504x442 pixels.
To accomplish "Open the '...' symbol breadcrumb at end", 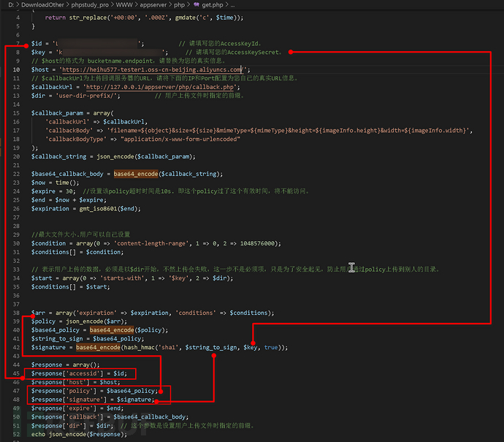I will 232,5.
